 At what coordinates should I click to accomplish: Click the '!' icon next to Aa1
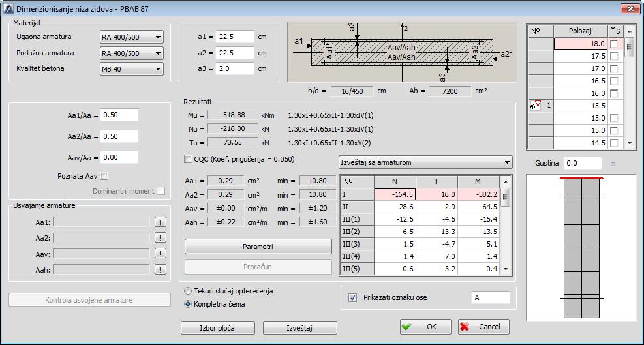[160, 222]
